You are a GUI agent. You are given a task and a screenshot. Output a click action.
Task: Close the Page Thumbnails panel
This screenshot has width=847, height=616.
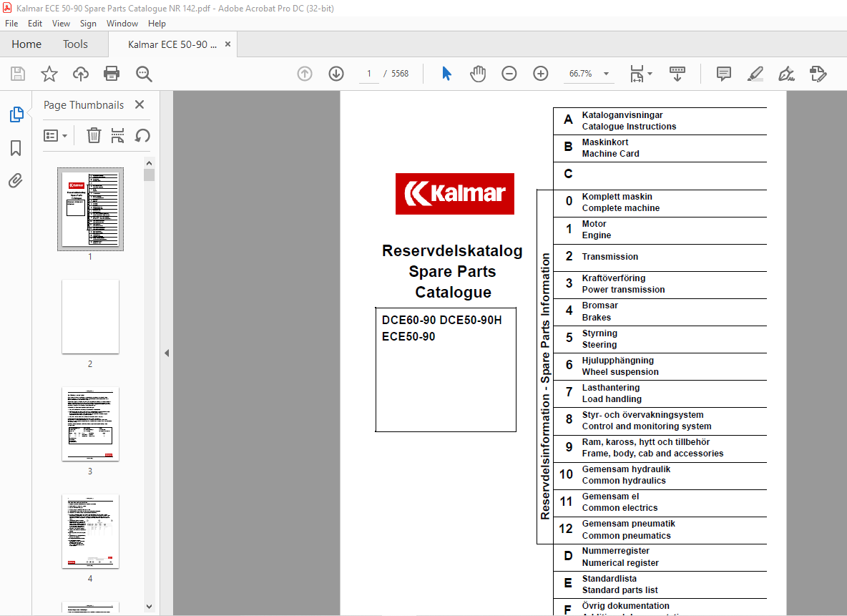139,104
